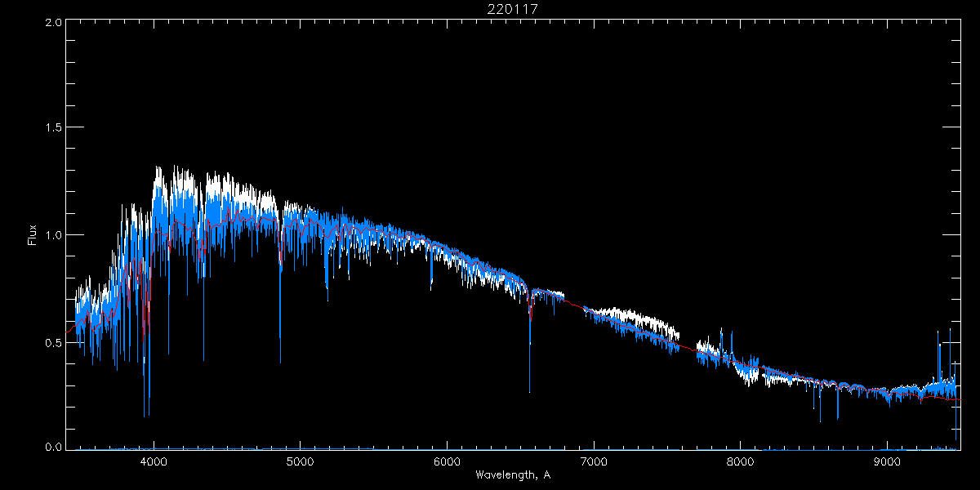Image resolution: width=980 pixels, height=490 pixels.
Task: Click the 6000 wavelength tick label
Action: point(447,461)
